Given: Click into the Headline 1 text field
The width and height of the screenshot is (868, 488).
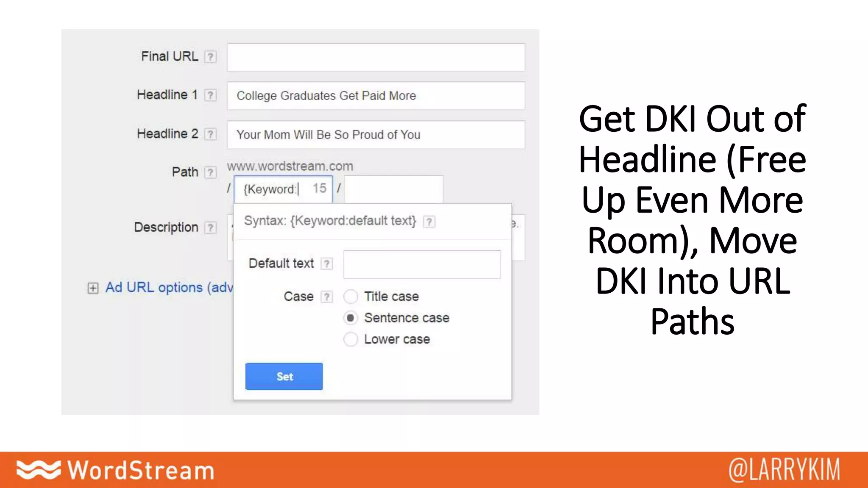Looking at the screenshot, I should point(376,96).
